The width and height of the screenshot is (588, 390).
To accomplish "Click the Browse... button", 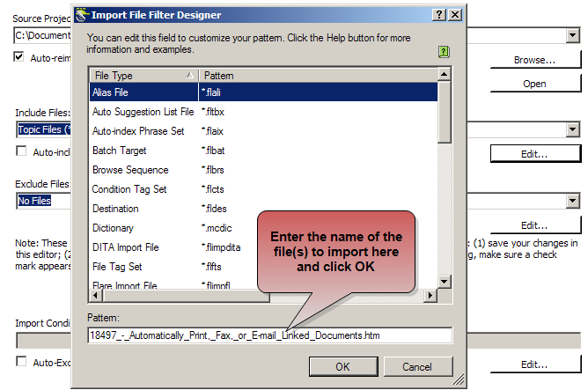I will pos(534,61).
